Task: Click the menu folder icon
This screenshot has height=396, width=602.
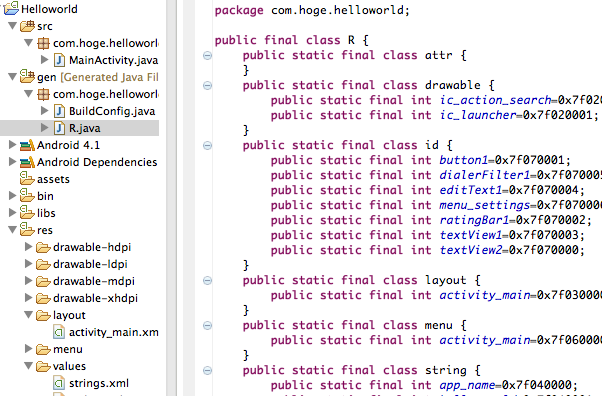Action: [43, 349]
